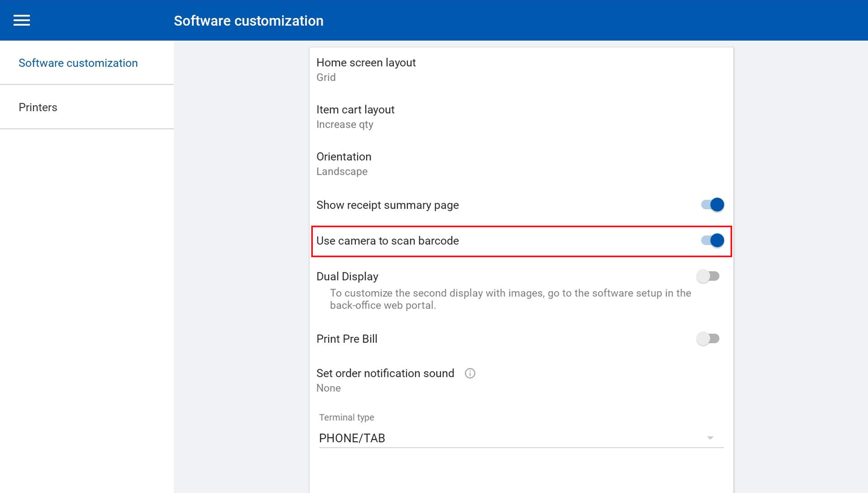Screen dimensions: 868x493
Task: Click the Terminal type dropdown arrow
Action: pos(710,438)
